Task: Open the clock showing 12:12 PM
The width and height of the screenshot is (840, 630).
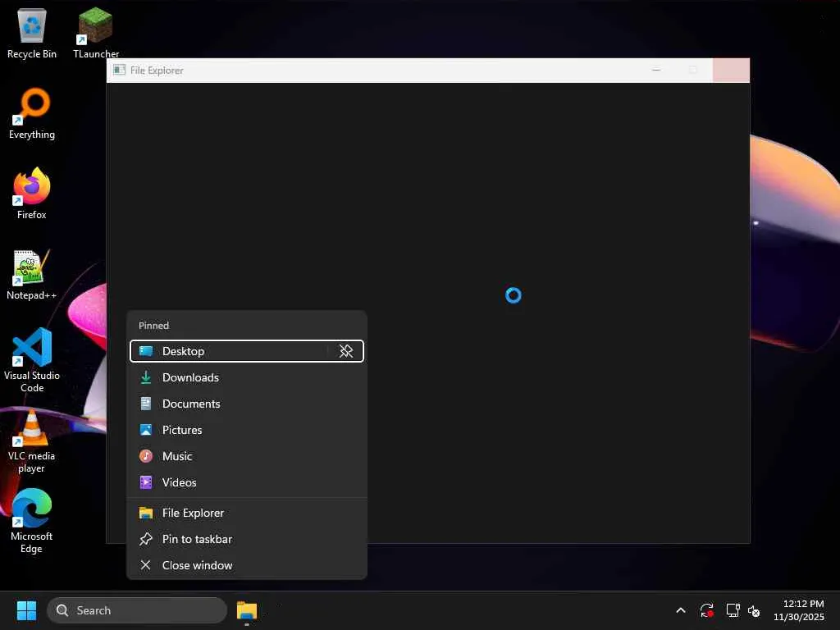Action: click(799, 610)
